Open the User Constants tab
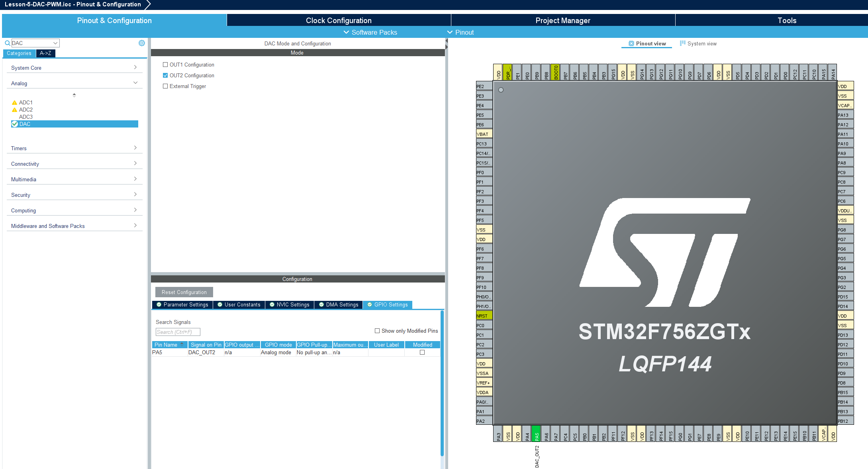Image resolution: width=868 pixels, height=469 pixels. point(239,305)
